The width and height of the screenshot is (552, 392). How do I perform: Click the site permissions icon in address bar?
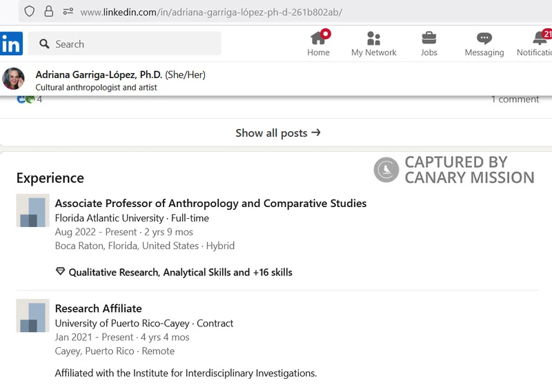tap(68, 12)
